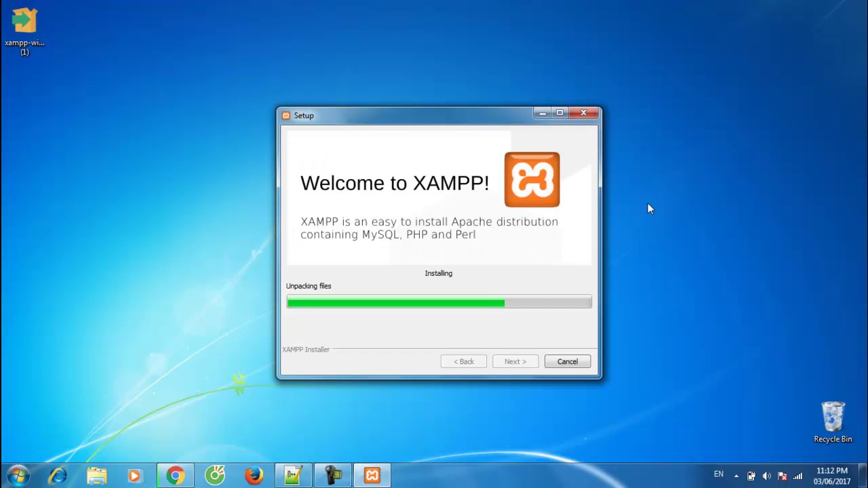
Task: Minimize the Setup window
Action: pyautogui.click(x=542, y=113)
